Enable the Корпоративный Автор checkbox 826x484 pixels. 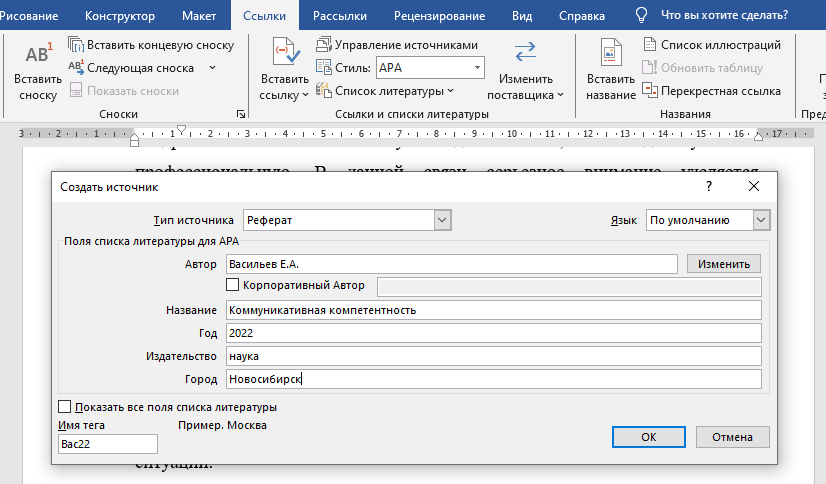click(233, 286)
